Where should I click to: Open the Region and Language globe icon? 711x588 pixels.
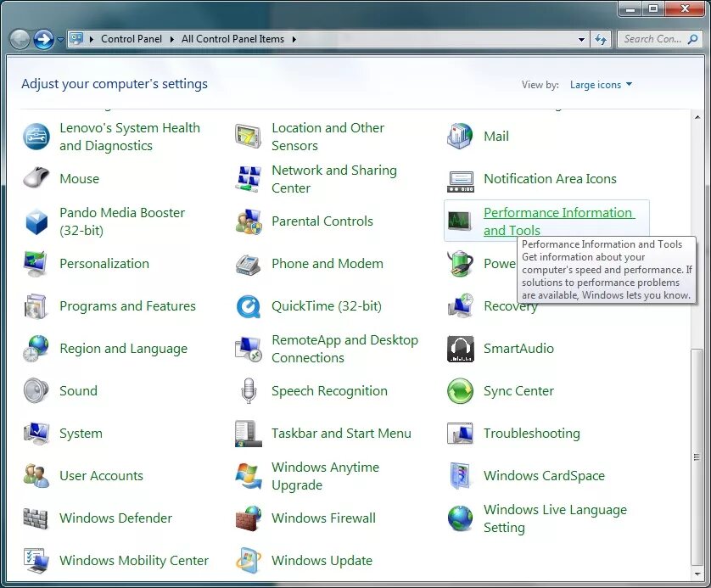(36, 348)
